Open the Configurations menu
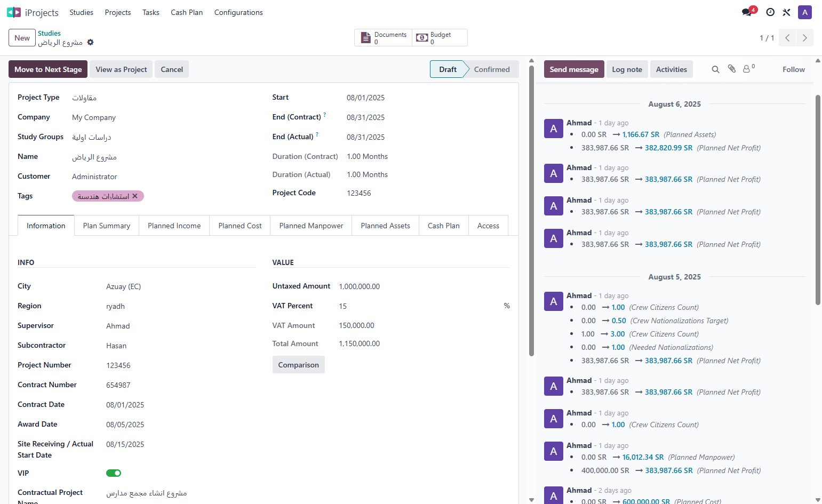The image size is (822, 504). (238, 12)
